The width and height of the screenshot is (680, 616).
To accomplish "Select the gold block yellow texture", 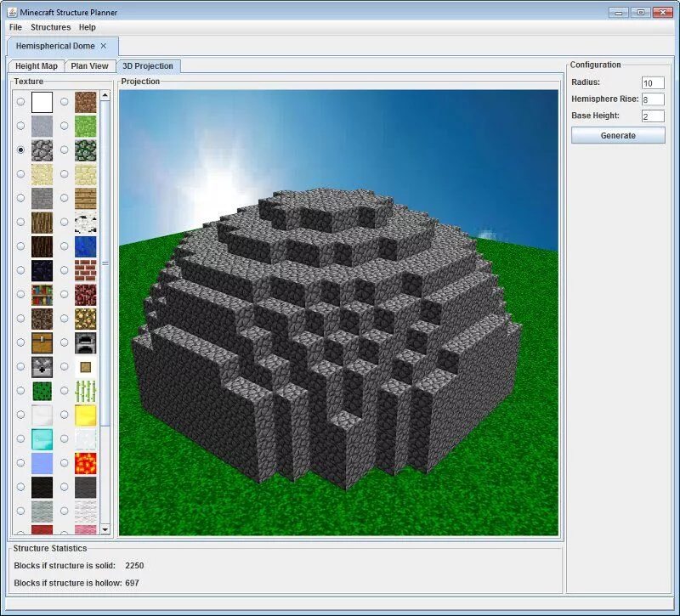I will [x=86, y=415].
